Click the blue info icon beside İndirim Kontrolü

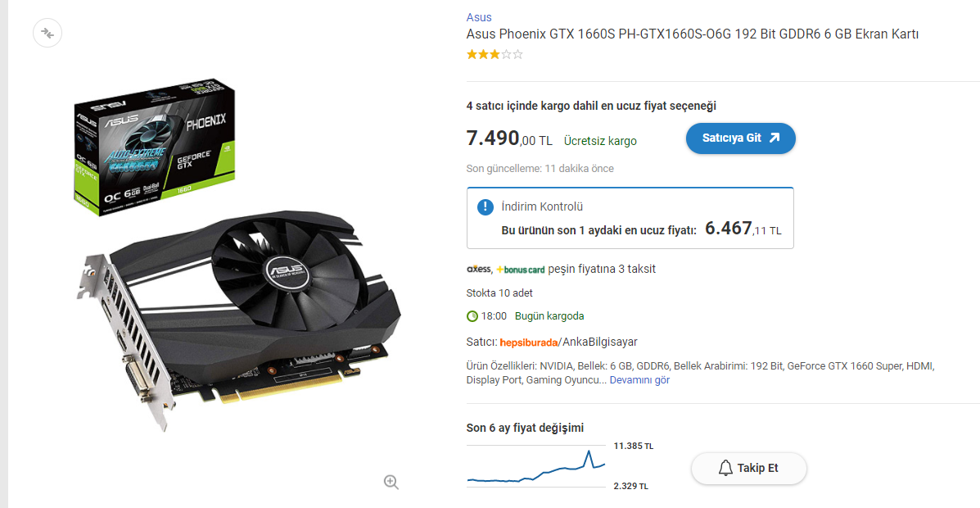pos(485,207)
